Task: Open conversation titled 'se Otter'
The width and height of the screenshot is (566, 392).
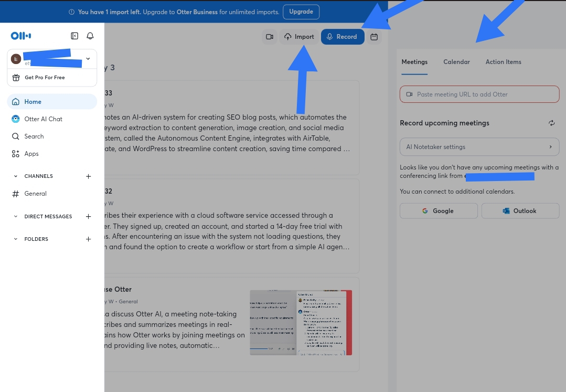Action: 118,290
